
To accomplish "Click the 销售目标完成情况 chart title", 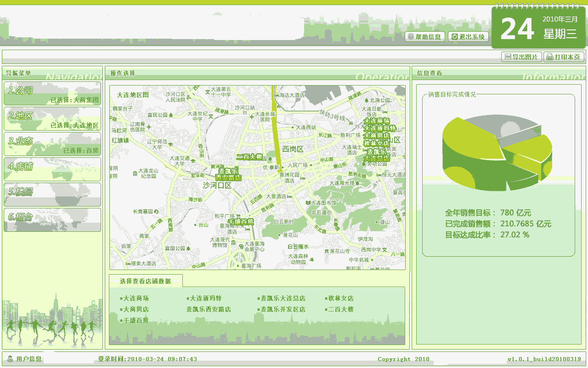I will 452,94.
